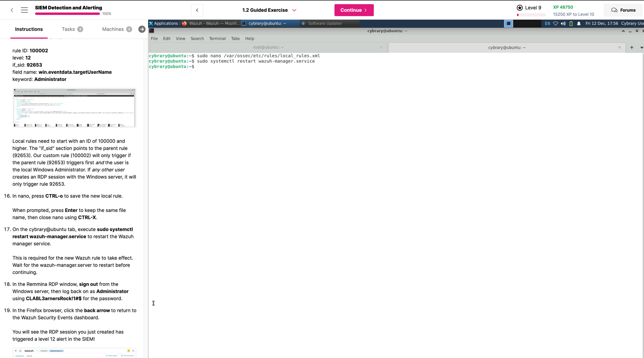The height and width of the screenshot is (358, 644).
Task: Open the notification bell in the top panel
Action: point(579,24)
